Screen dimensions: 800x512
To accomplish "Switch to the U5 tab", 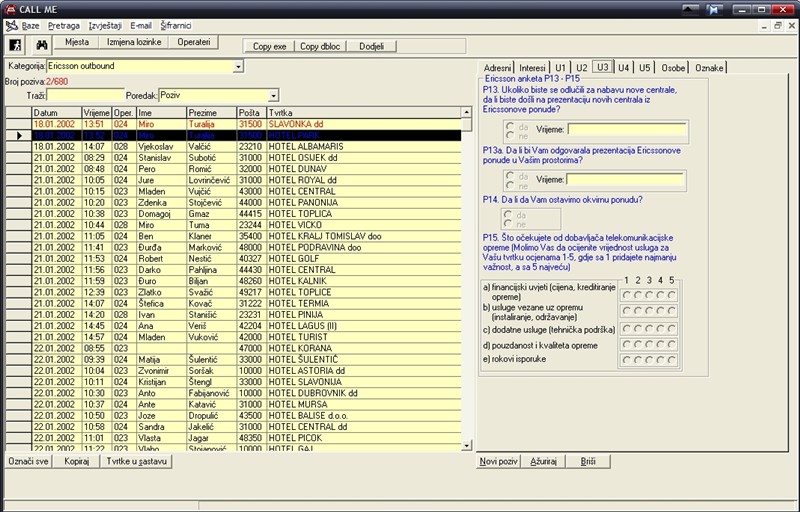I will [644, 68].
